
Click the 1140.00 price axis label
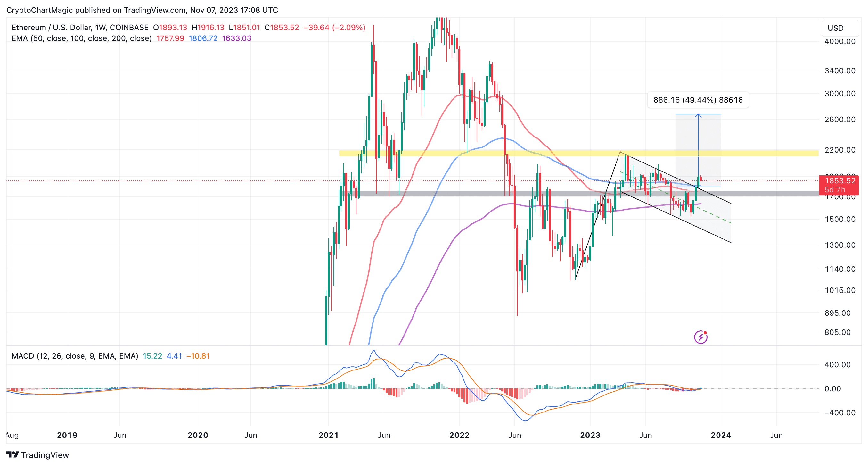point(840,269)
